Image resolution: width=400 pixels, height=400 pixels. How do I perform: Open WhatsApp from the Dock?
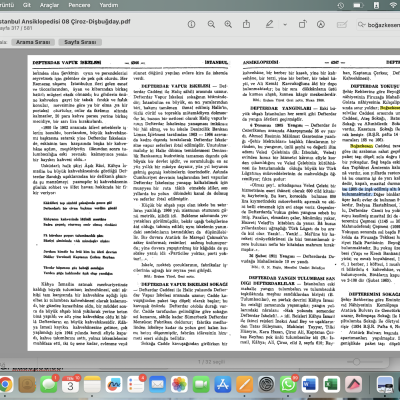288,384
